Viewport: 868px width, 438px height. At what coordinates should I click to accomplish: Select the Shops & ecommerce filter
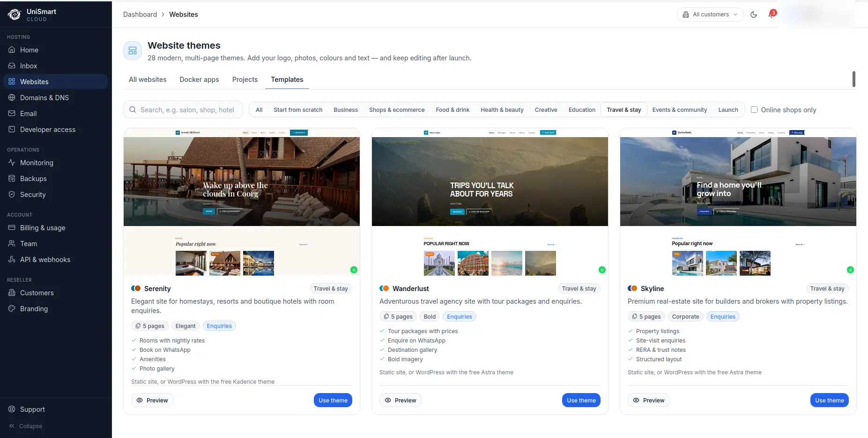(x=397, y=109)
